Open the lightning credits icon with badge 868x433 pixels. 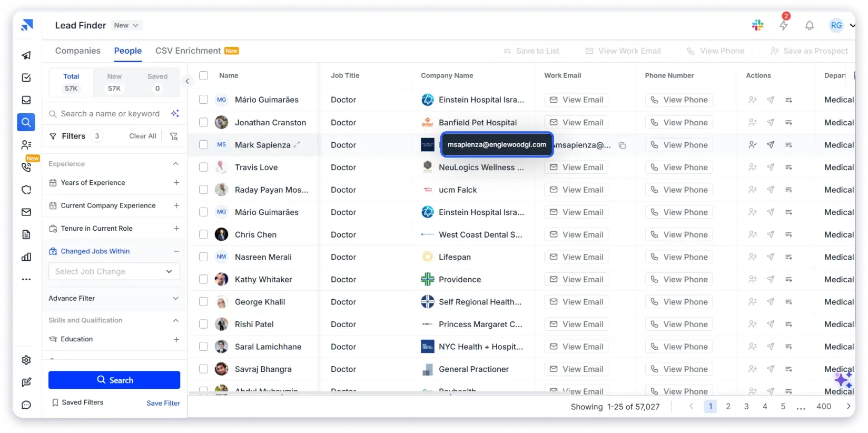tap(784, 24)
